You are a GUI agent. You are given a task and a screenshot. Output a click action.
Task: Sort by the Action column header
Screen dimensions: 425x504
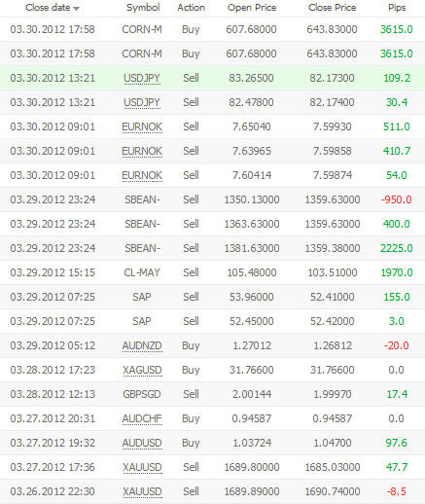[x=191, y=8]
